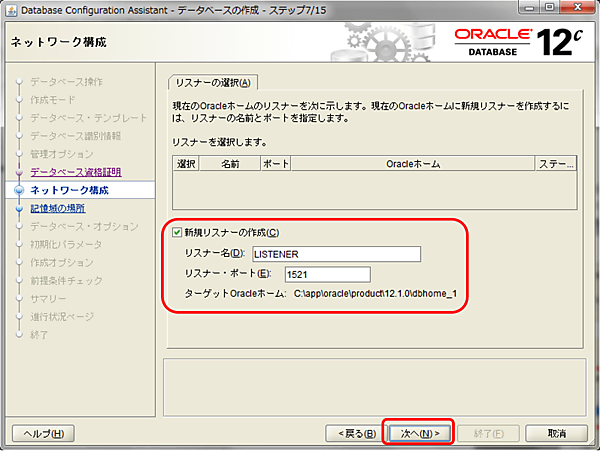Viewport: 600px width, 451px height.
Task: Click the 前提条件チェック step label
Action: click(x=67, y=281)
